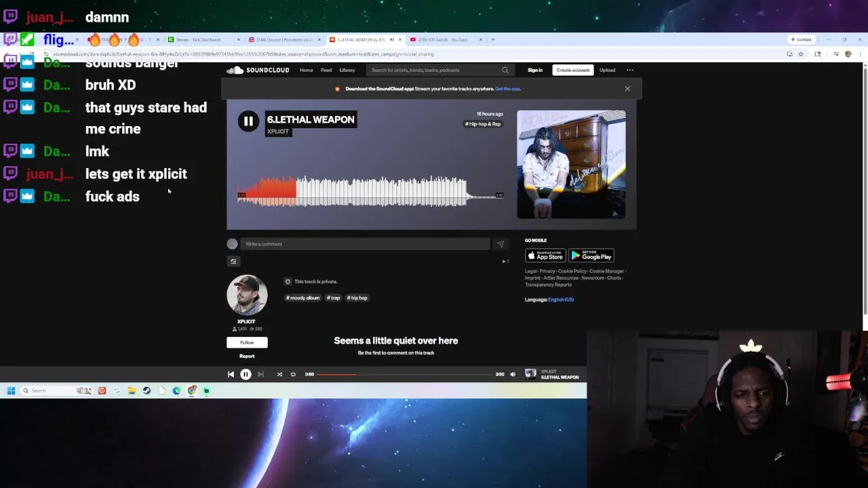Screen dimensions: 868x488
Task: Open Chrome from the taskbar
Action: click(192, 390)
